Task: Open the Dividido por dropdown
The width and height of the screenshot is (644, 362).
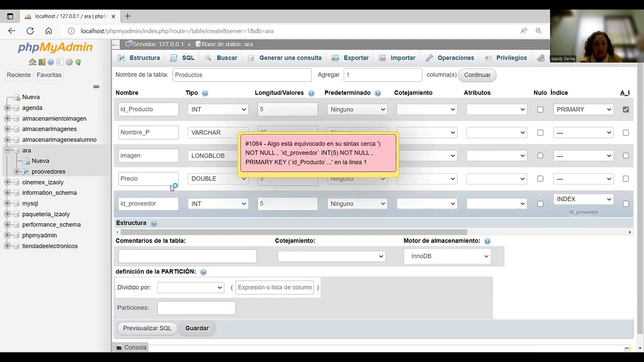Action: (x=191, y=288)
